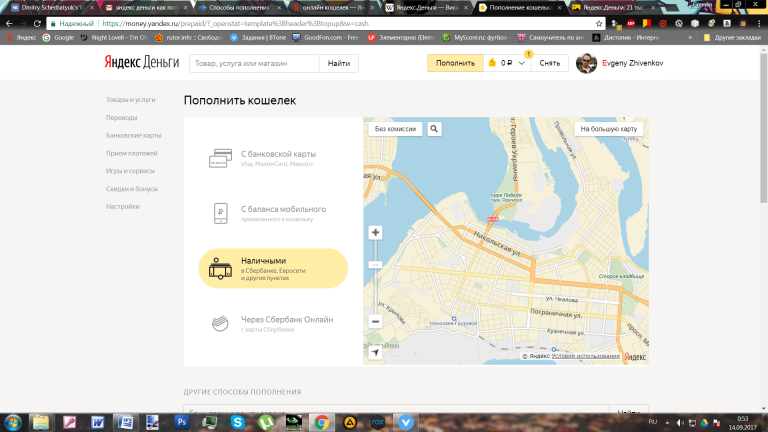Switch to Dmitry Scherbatyuk's VK tab

point(51,7)
